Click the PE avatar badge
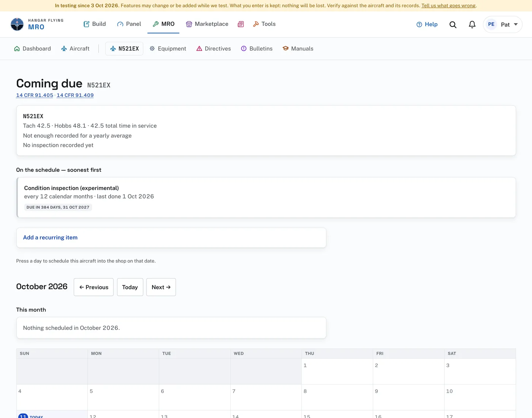Viewport: 532px width, 418px height. (x=491, y=24)
